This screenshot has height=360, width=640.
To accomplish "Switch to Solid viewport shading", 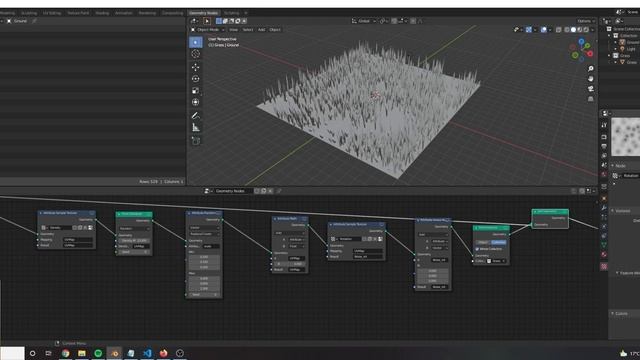I will point(573,30).
